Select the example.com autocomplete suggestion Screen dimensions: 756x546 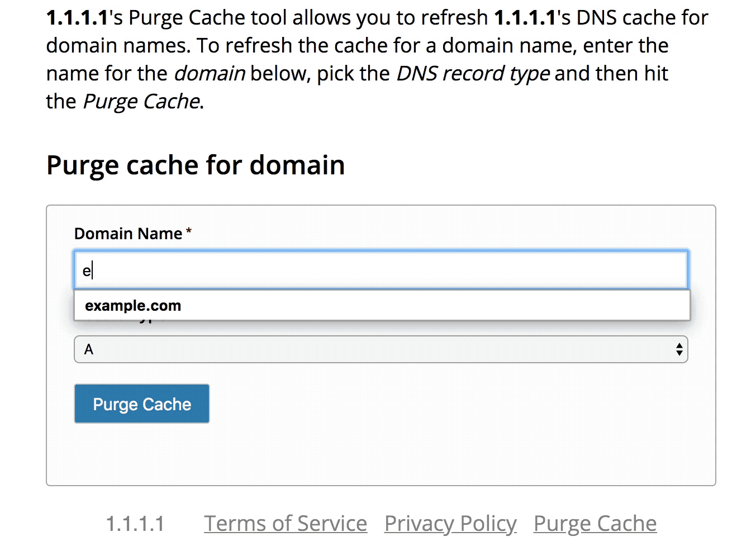tap(382, 306)
